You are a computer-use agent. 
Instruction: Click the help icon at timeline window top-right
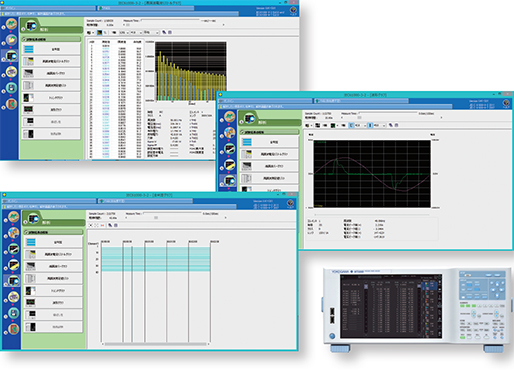(290, 203)
